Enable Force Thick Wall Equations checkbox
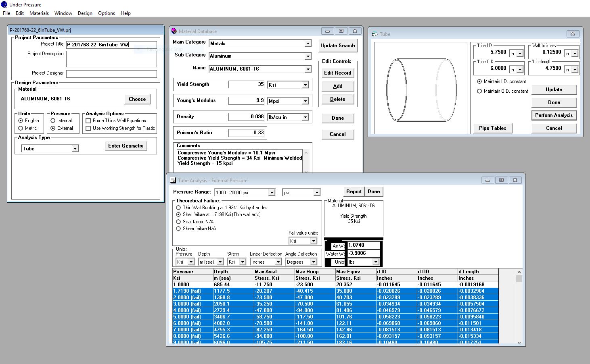Viewport: 590px width, 364px height. pos(88,121)
